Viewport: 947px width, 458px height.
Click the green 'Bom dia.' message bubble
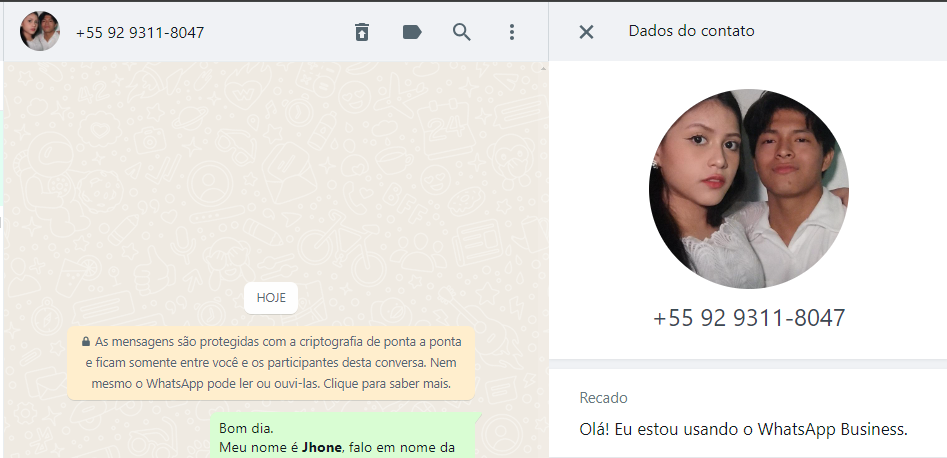click(x=343, y=435)
